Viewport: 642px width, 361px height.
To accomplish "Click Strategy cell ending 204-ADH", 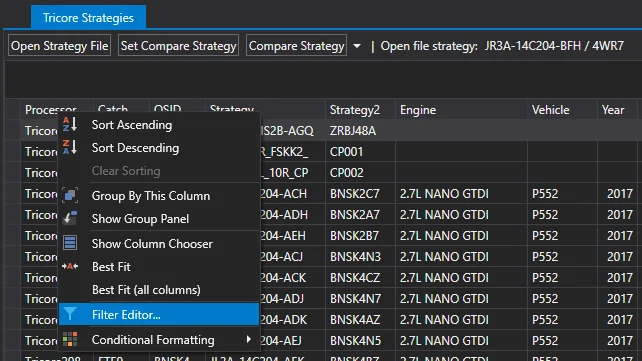I will (292, 215).
